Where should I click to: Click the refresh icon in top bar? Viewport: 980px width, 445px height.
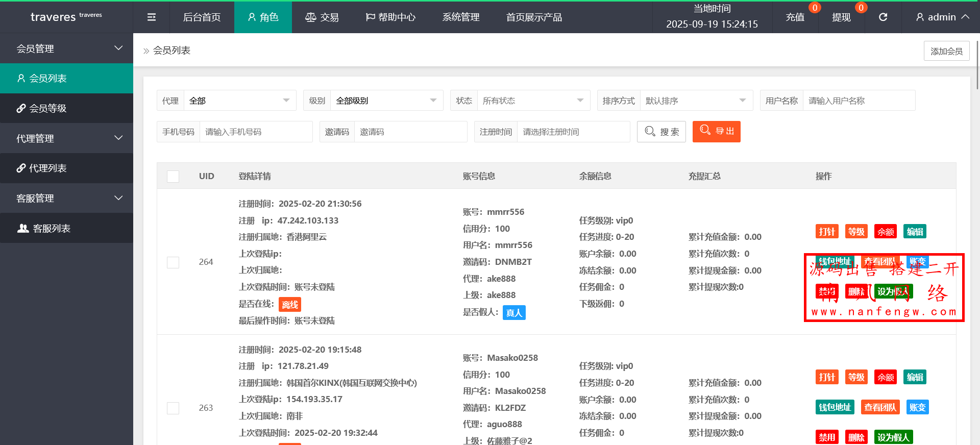[883, 17]
